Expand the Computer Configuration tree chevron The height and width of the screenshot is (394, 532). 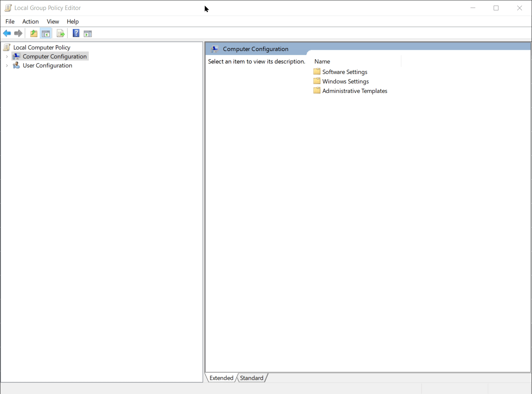tap(6, 56)
